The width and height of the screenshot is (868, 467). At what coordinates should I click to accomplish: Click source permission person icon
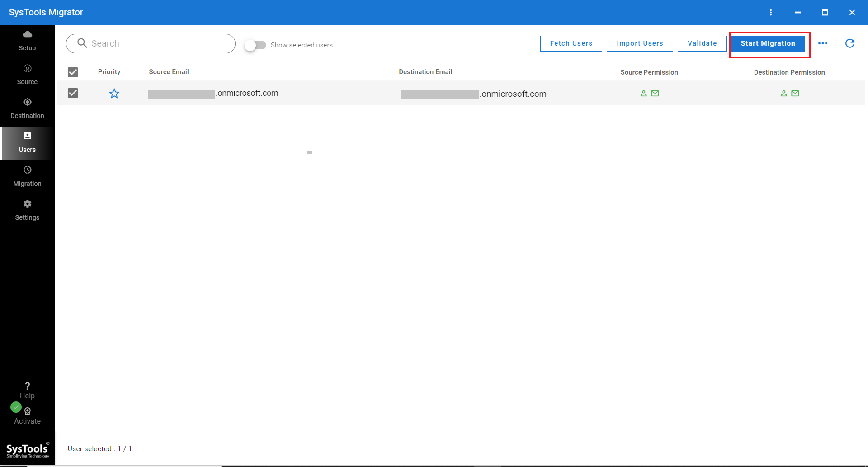pyautogui.click(x=644, y=94)
